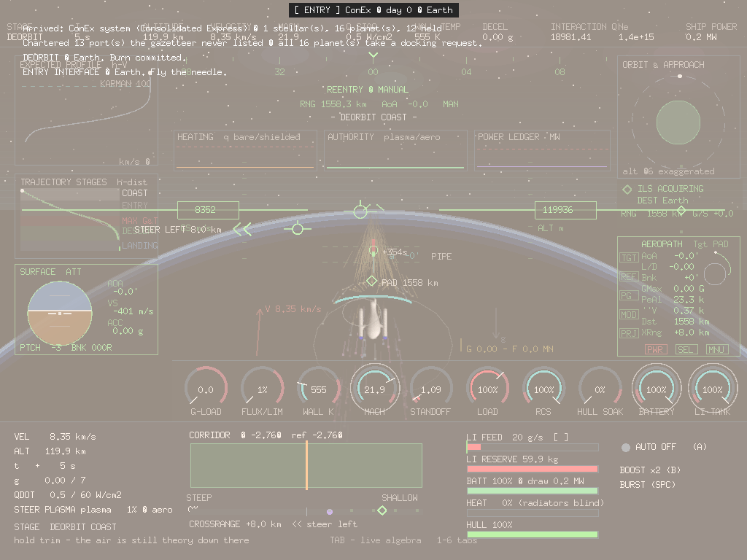Click the LI RESERVE red bar
The height and width of the screenshot is (560, 747).
point(532,469)
